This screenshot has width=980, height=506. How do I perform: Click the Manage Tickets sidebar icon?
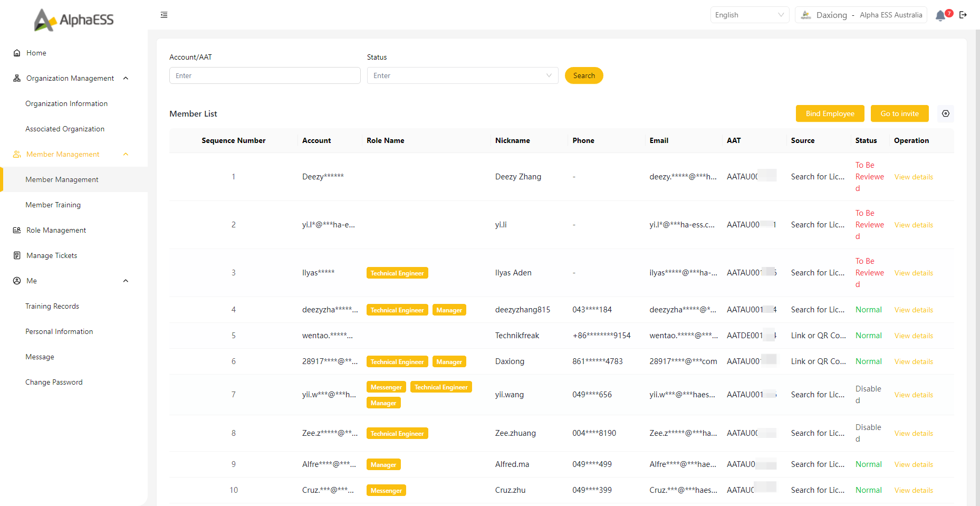pos(17,255)
